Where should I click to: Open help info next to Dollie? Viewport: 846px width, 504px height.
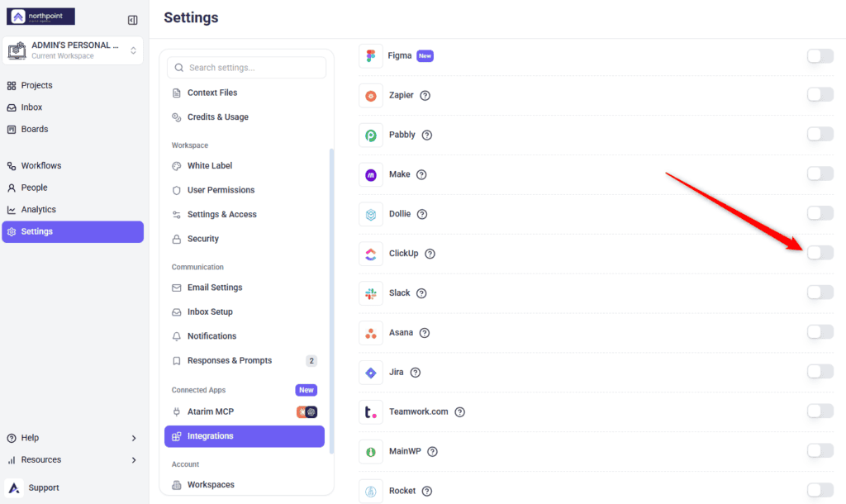pyautogui.click(x=422, y=214)
